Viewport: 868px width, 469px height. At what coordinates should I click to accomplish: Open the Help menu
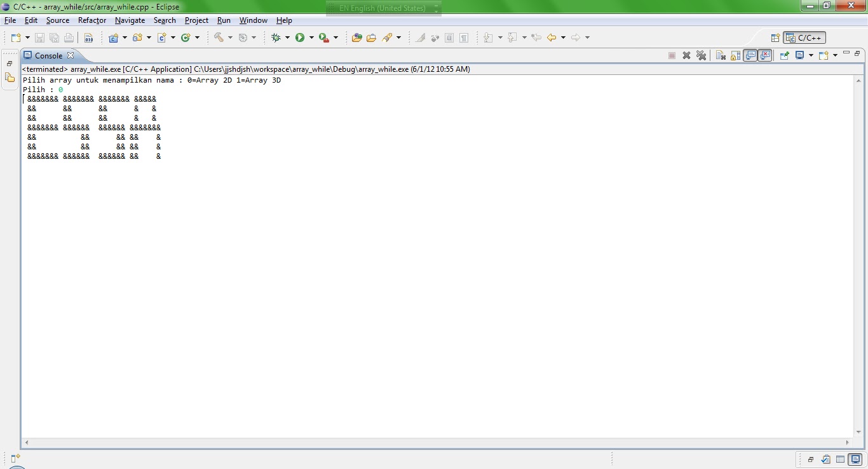pos(284,20)
